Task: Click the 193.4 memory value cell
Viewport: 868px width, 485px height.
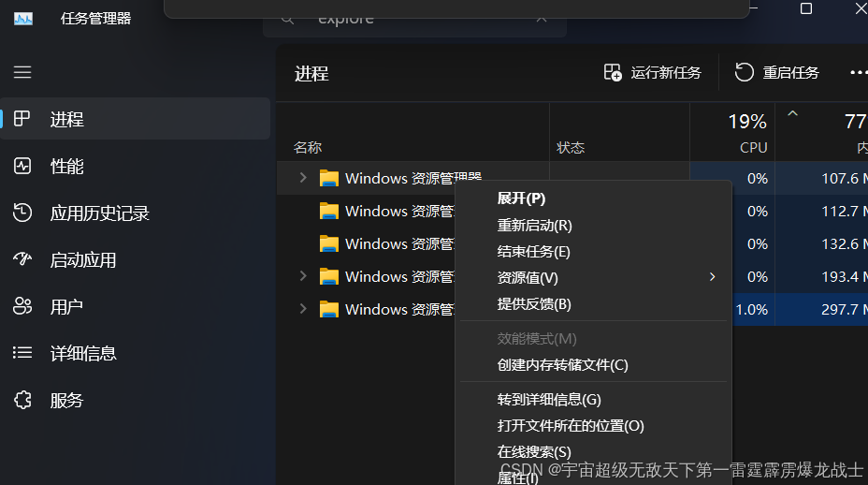Action: tap(821, 276)
